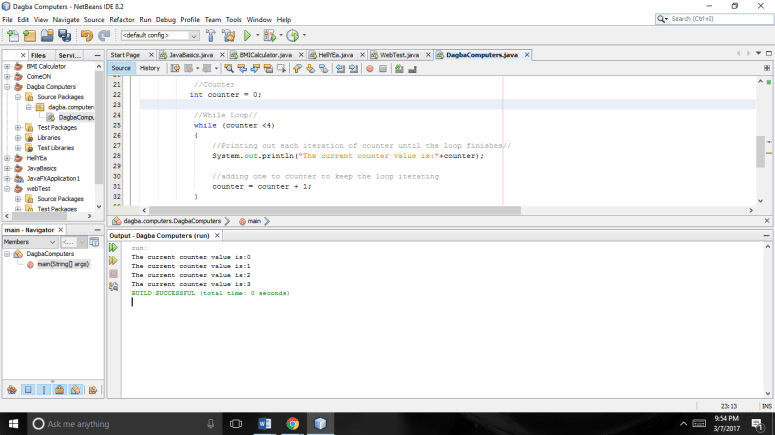The image size is (775, 435).
Task: Toggle Sort by Source icon in Navigator
Action: tap(92, 390)
